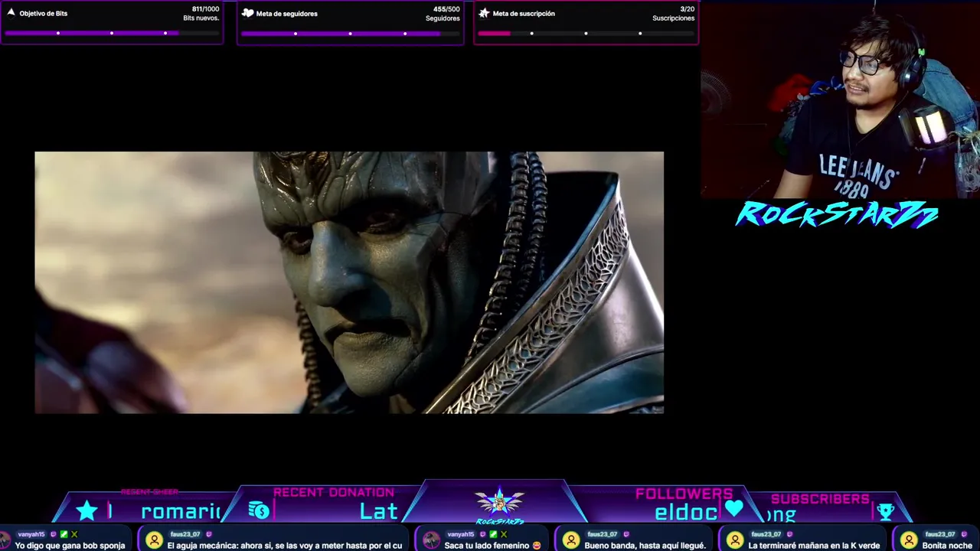Click the heart icon in the Followers panel
This screenshot has width=980, height=551.
[733, 509]
